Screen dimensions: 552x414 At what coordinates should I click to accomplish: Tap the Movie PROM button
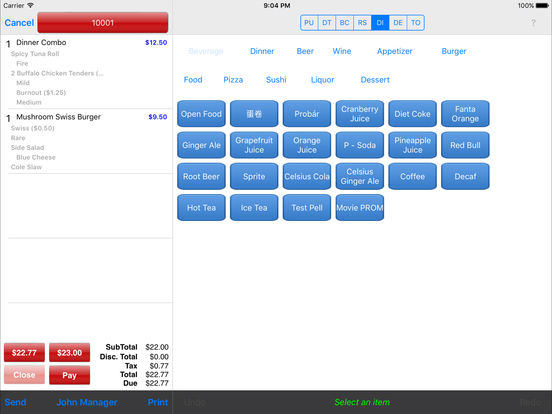click(360, 208)
